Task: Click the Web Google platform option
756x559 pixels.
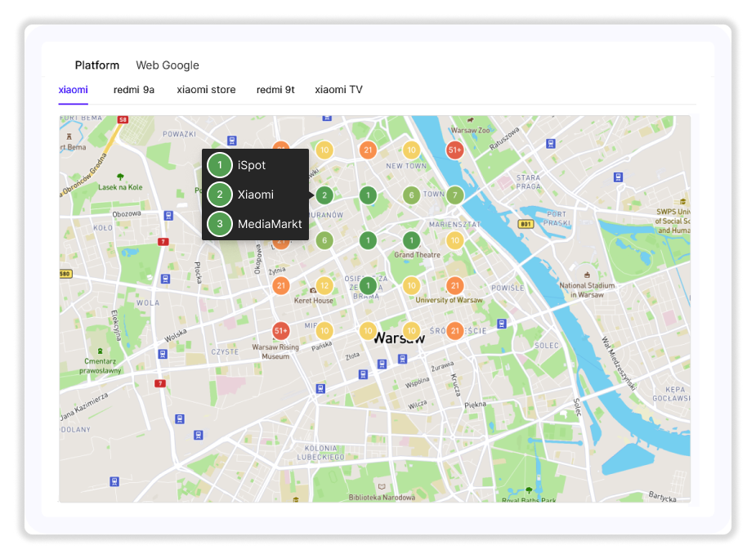Action: [168, 65]
